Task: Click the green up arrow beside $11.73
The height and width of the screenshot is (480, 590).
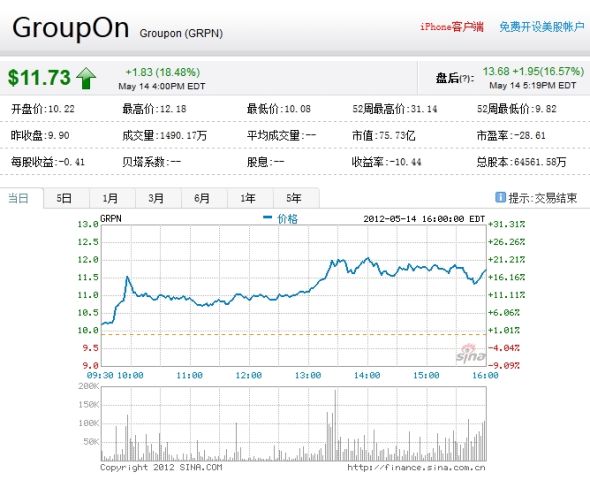Action: tap(86, 78)
